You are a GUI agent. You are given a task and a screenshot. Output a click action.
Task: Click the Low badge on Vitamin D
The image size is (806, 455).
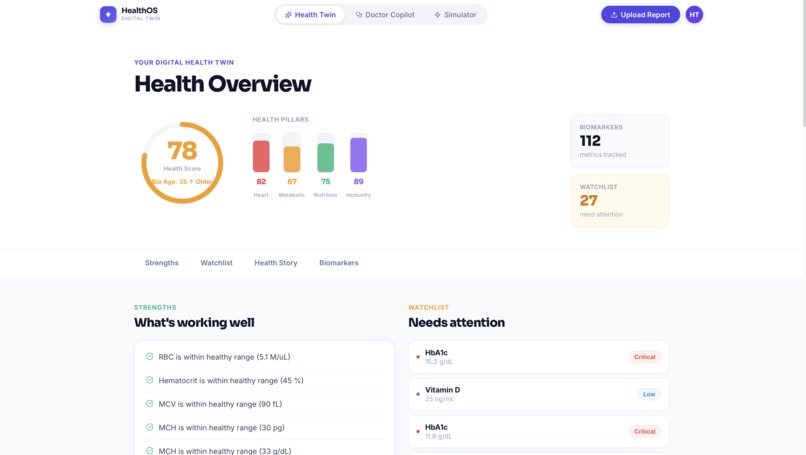(x=649, y=394)
